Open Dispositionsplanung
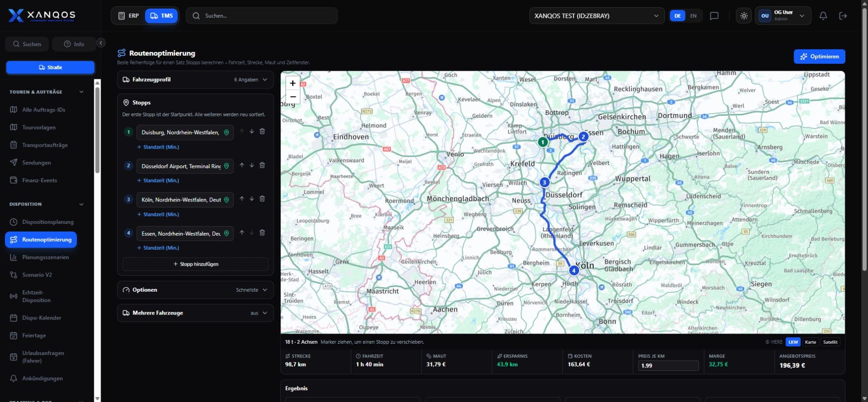Viewport: 868px width, 402px height. coord(48,222)
